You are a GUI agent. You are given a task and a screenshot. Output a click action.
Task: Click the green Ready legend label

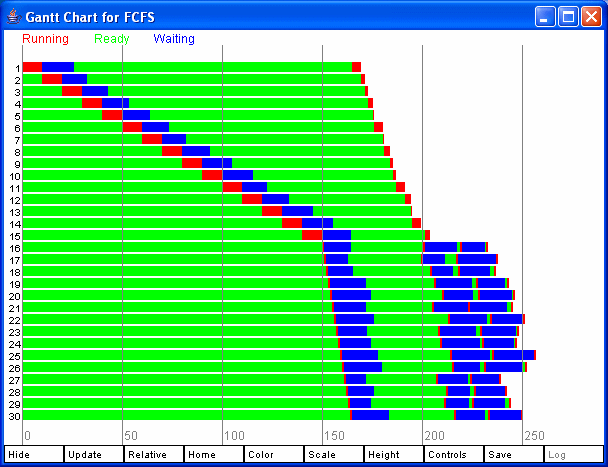click(x=112, y=39)
